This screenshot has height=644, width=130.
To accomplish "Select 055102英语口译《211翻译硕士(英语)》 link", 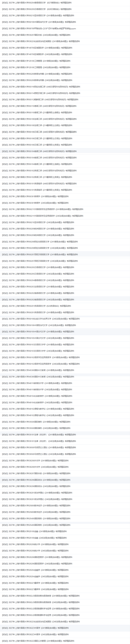I will tap(37, 177).
